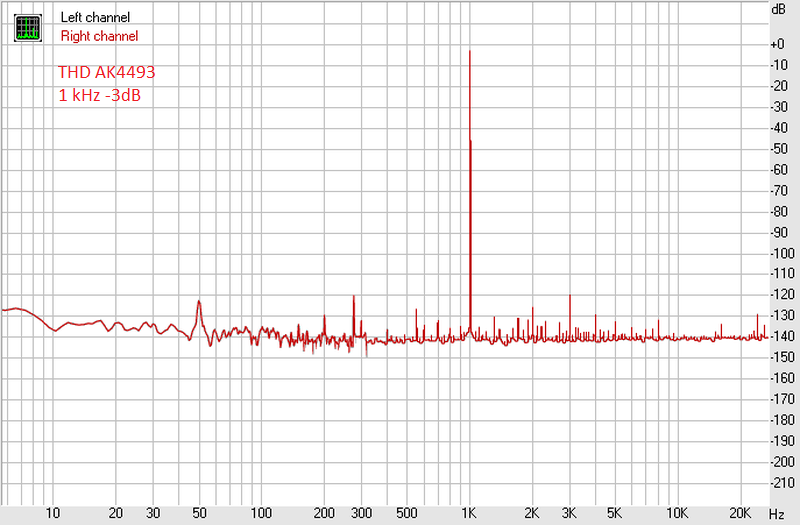Click the 500 Hz frequency axis label
800x525 pixels.
click(x=407, y=513)
